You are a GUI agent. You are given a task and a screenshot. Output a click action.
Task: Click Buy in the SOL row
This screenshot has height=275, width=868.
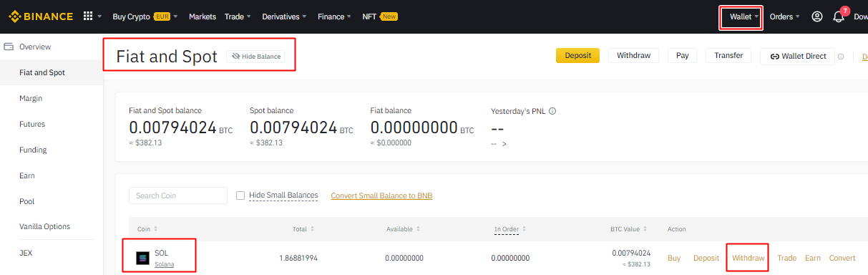(x=674, y=258)
